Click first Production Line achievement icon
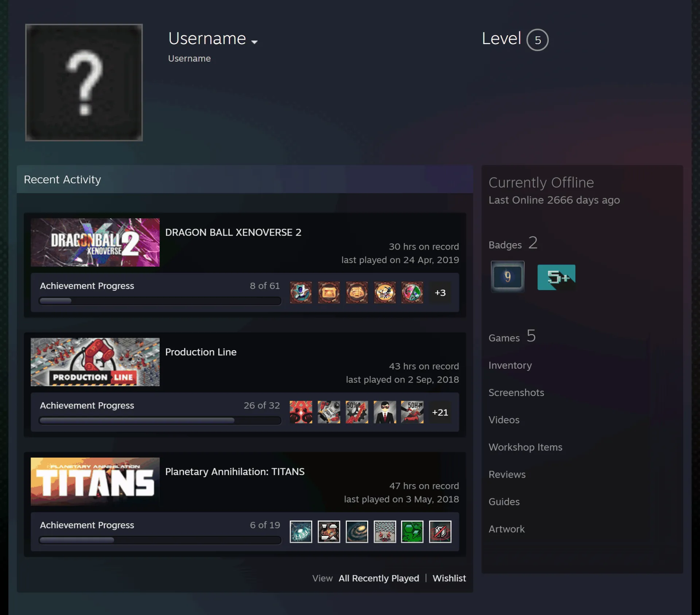Viewport: 700px width, 615px height. point(301,412)
